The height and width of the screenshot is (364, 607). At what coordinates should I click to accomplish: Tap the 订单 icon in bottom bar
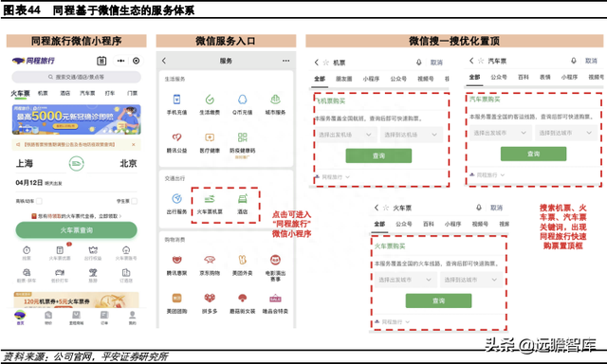click(x=104, y=315)
